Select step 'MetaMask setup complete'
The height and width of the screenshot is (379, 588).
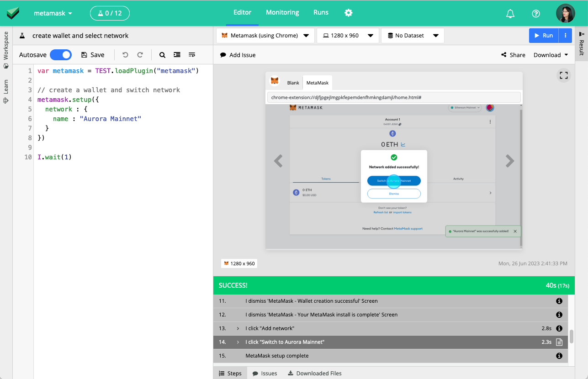pyautogui.click(x=391, y=356)
